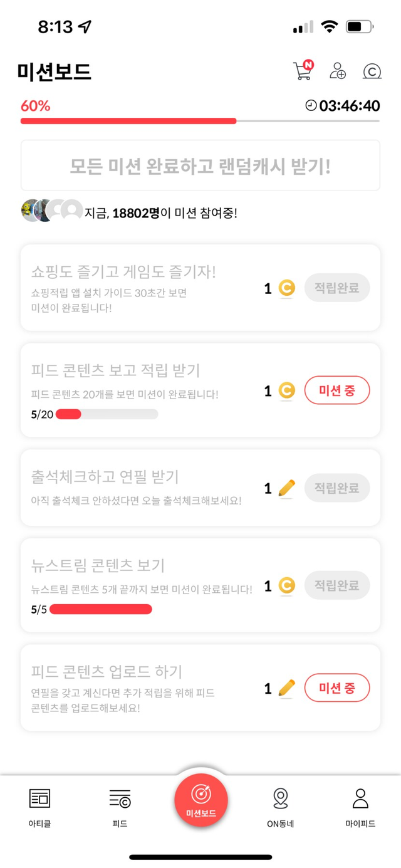401x868 pixels.
Task: Tap the countdown clock icon
Action: (x=311, y=106)
